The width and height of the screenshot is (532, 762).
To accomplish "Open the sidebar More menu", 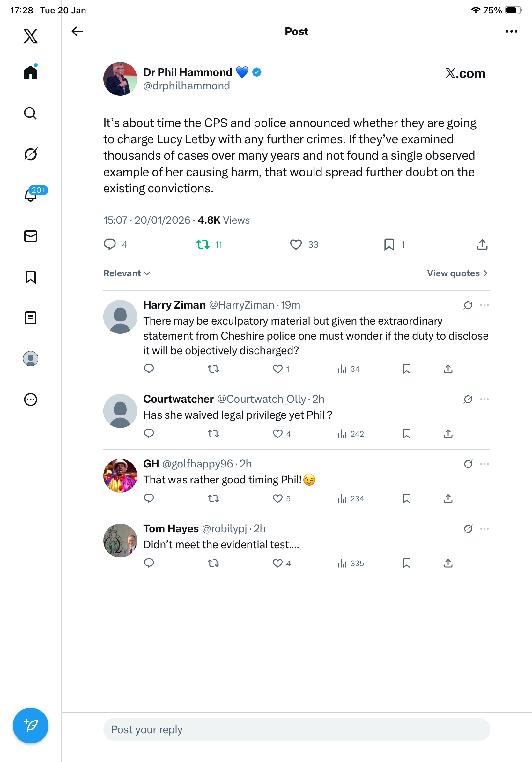I will coord(31,400).
